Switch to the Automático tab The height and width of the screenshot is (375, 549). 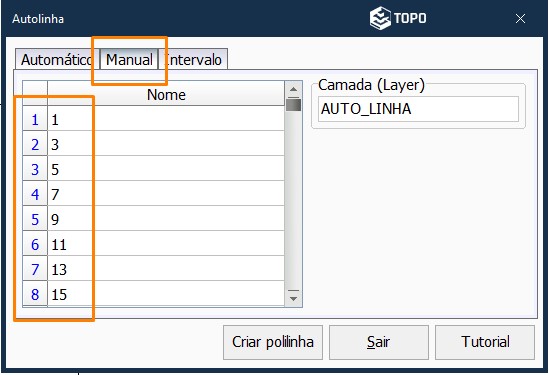click(x=57, y=60)
